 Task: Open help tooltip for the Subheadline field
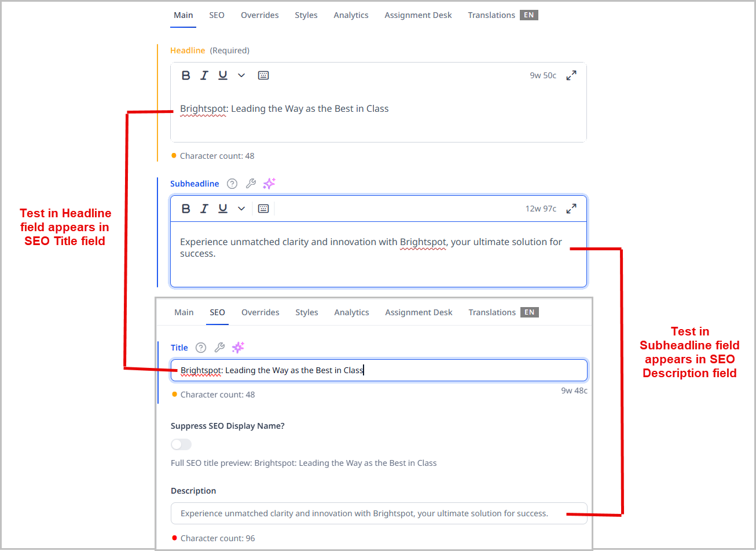coord(232,183)
